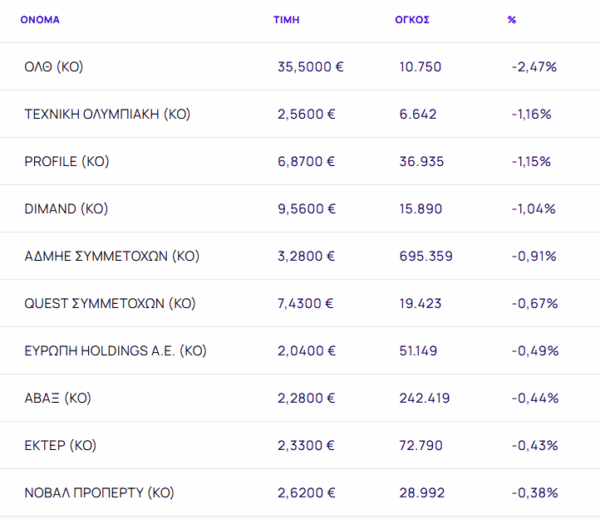Click the volume value 242.419
The image size is (600, 519).
point(424,398)
